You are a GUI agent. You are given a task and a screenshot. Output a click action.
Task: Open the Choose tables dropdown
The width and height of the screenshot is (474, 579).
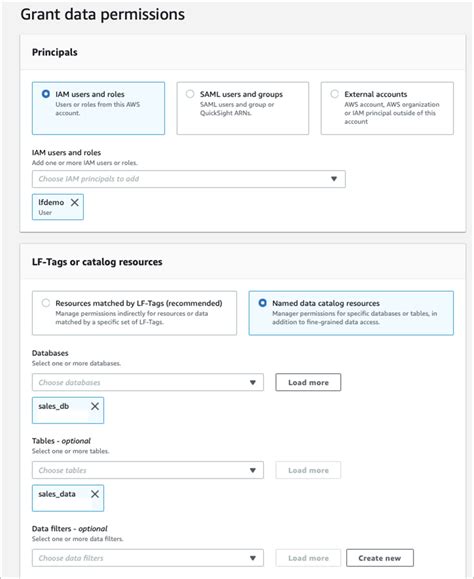pos(148,470)
